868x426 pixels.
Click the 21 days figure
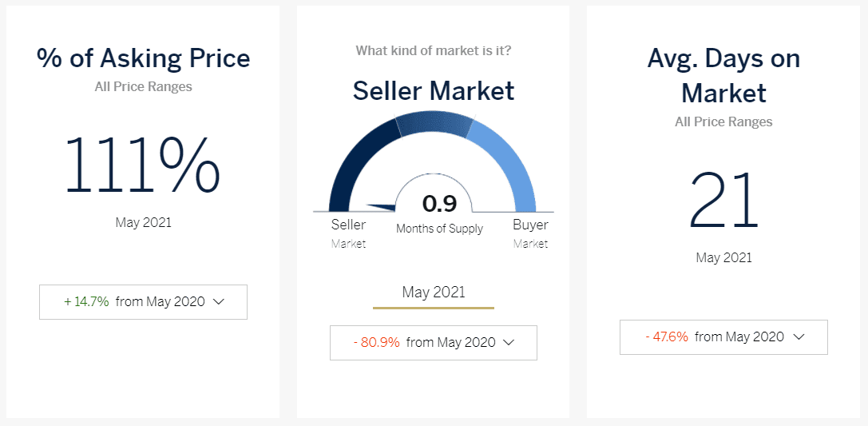click(723, 201)
